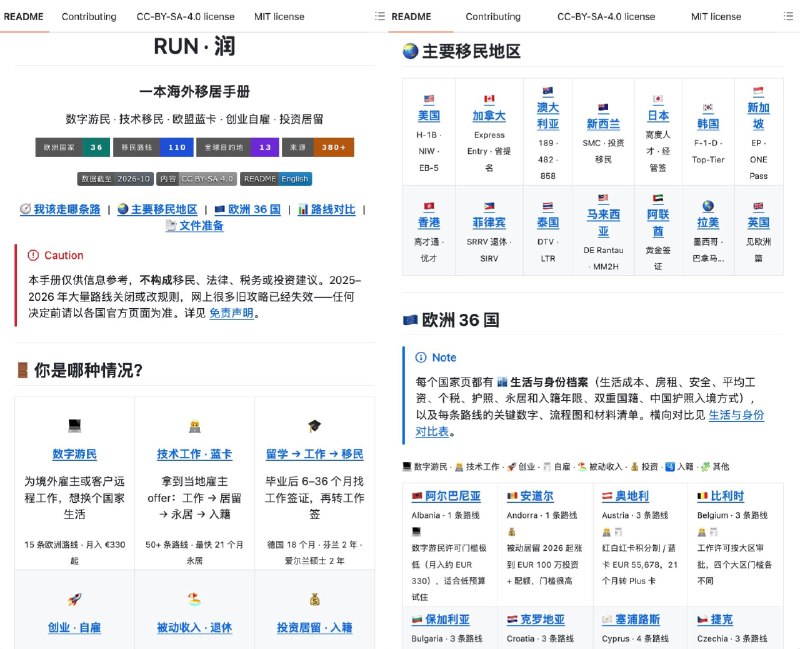800x649 pixels.
Task: Open MIT license tab in right pane
Action: click(716, 16)
